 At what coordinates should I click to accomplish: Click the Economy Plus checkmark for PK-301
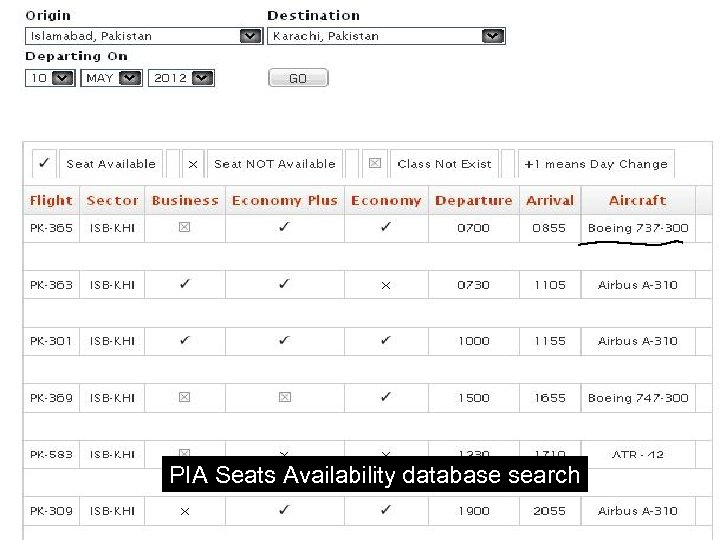click(284, 340)
